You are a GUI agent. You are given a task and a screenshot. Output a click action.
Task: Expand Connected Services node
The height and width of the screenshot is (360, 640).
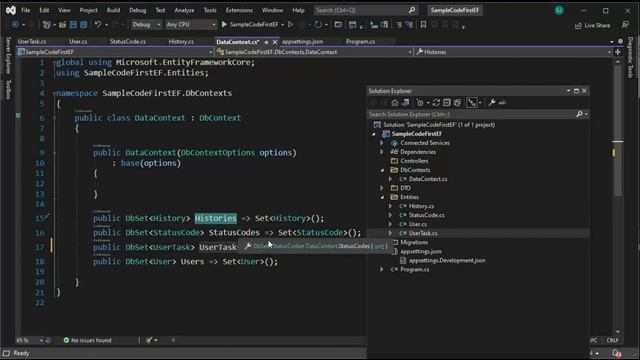coord(382,143)
